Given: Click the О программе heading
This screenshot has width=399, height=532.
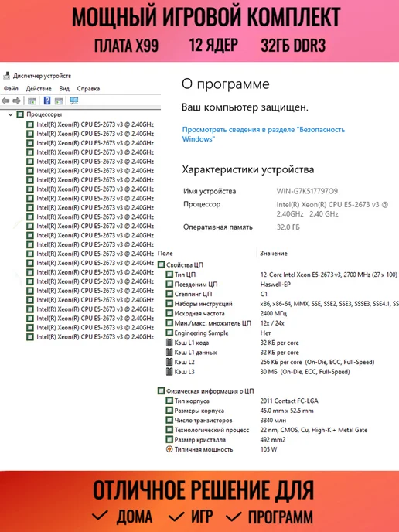Looking at the screenshot, I should (x=225, y=84).
